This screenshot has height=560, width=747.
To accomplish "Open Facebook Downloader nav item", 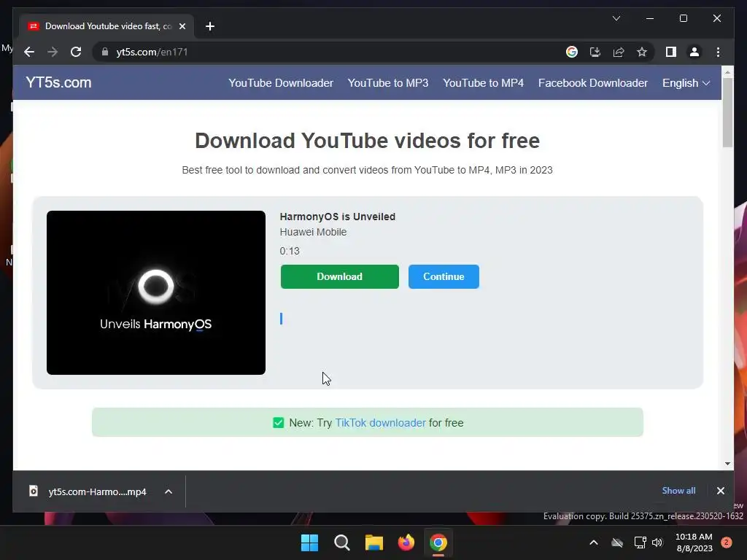I will [x=592, y=83].
